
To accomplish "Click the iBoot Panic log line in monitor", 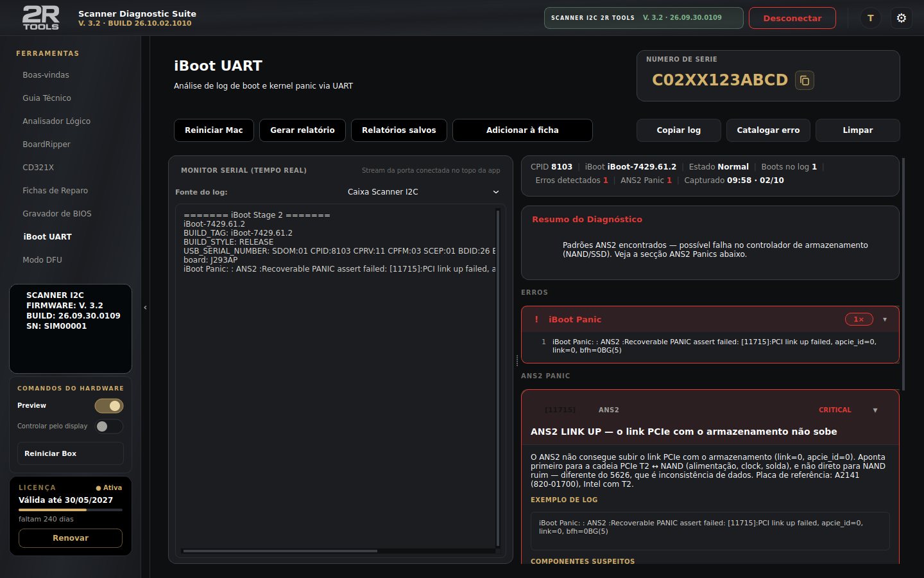I will (x=339, y=269).
